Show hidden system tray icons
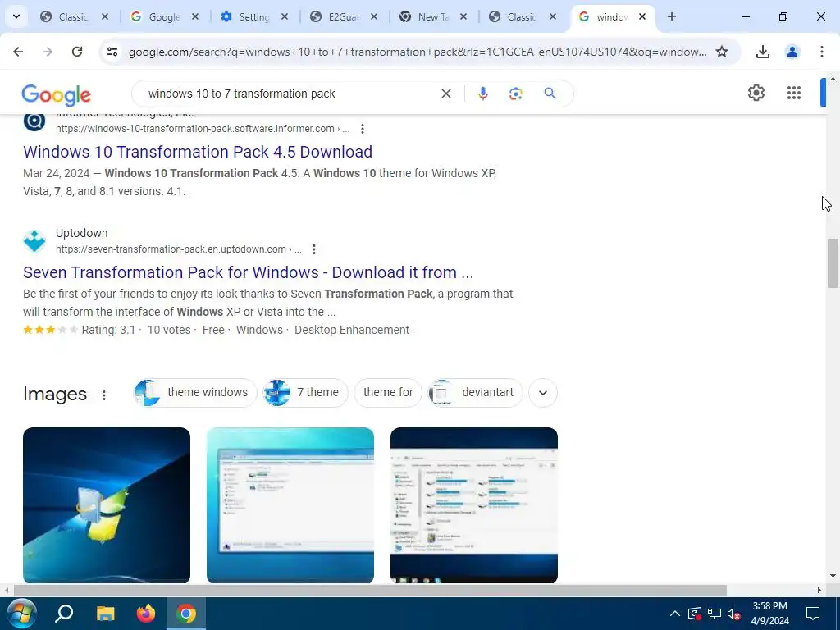The height and width of the screenshot is (630, 840). point(675,614)
